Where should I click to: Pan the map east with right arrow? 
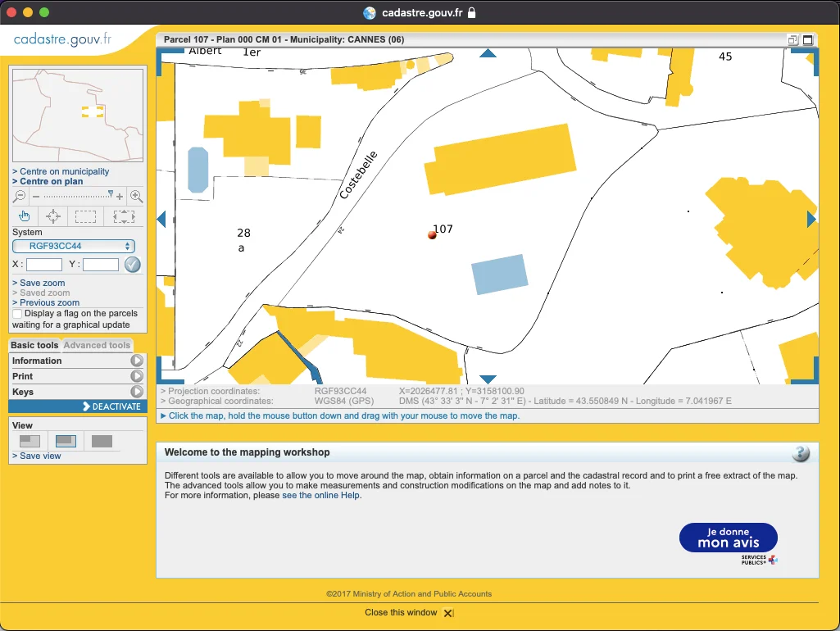[811, 219]
